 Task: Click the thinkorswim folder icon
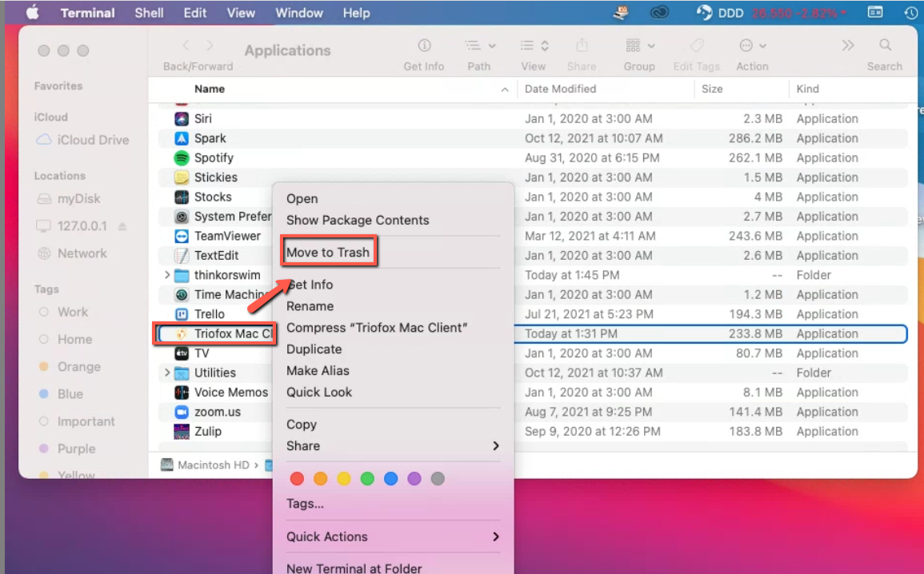(182, 275)
